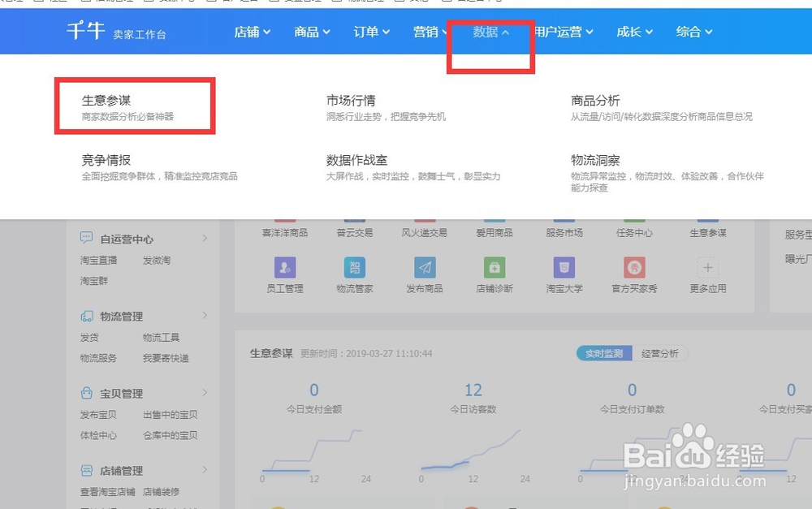Open 淘宝直播 in the sidebar
812x509 pixels.
click(98, 260)
